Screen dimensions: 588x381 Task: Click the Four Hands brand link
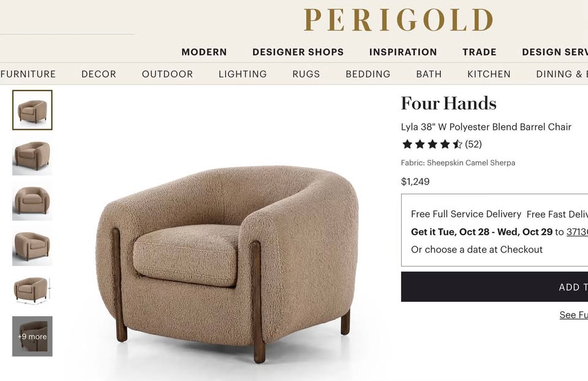tap(448, 104)
